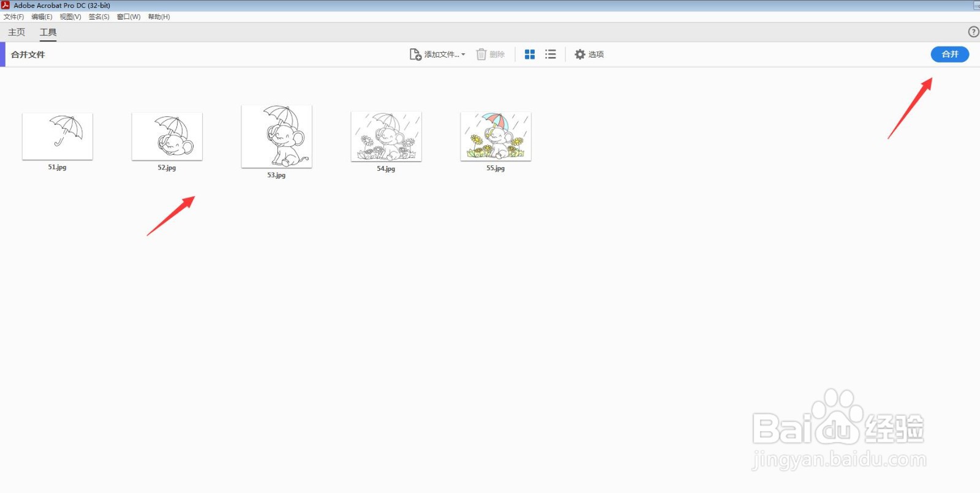Viewport: 980px width, 493px height.
Task: Open the 窗口(W) menu
Action: (x=129, y=17)
